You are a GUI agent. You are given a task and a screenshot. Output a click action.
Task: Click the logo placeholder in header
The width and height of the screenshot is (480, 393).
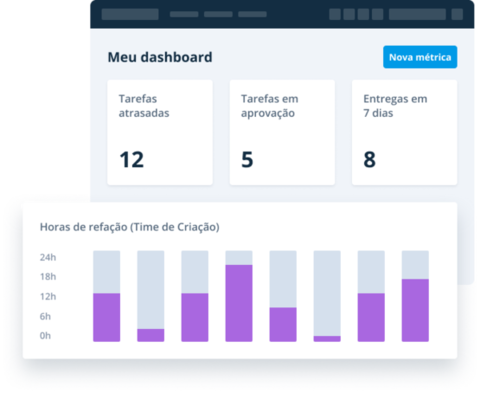130,14
